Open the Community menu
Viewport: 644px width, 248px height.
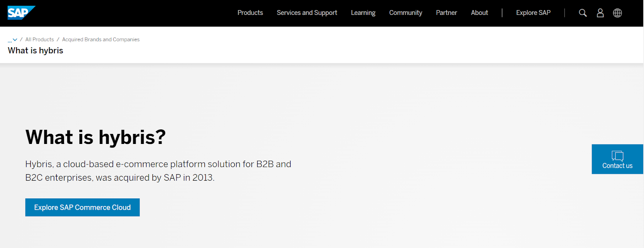click(x=405, y=13)
